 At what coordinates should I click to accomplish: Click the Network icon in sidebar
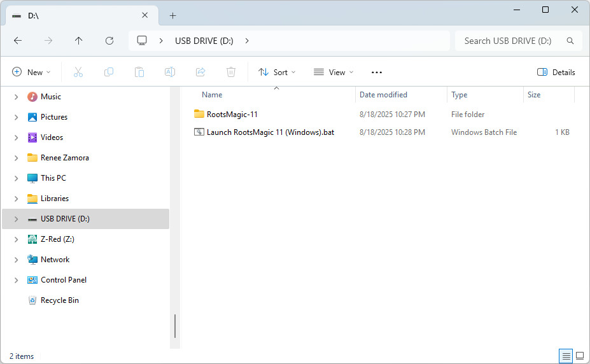(32, 260)
